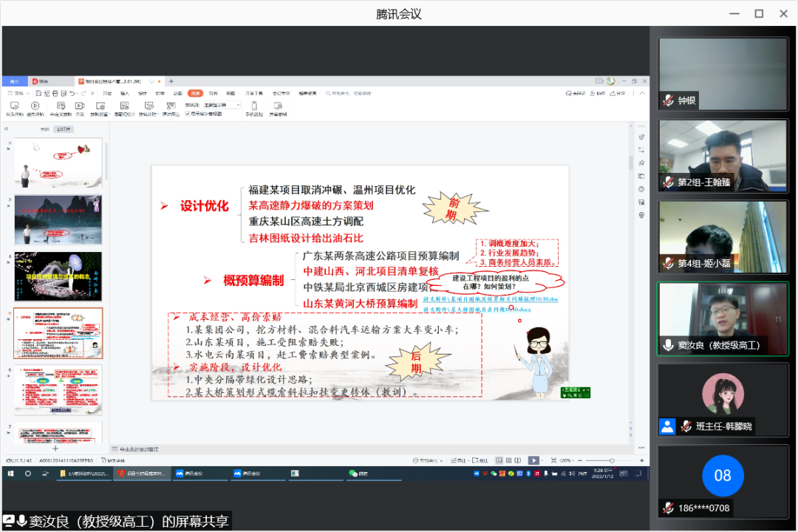Click the 协作 collaborate button
This screenshot has height=532, width=798.
598,93
